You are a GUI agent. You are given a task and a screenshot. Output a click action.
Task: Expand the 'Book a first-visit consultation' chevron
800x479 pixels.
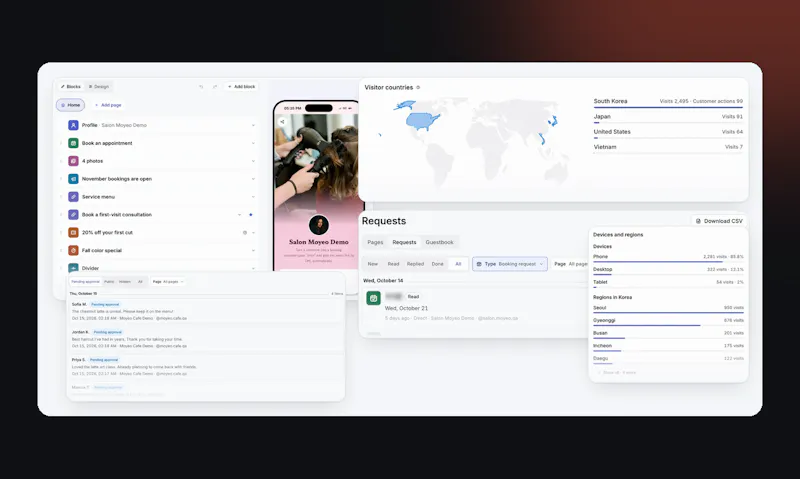click(x=239, y=215)
